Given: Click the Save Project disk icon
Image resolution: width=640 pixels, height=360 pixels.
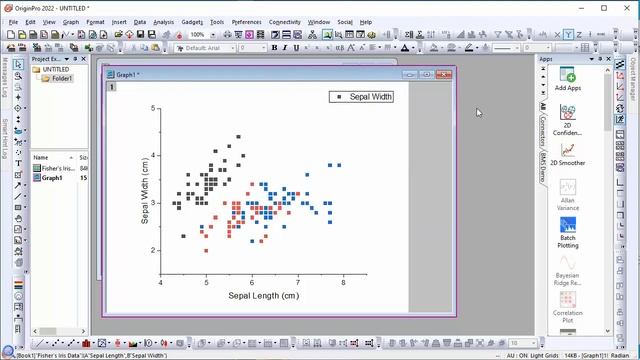Looking at the screenshot, I should (x=140, y=35).
